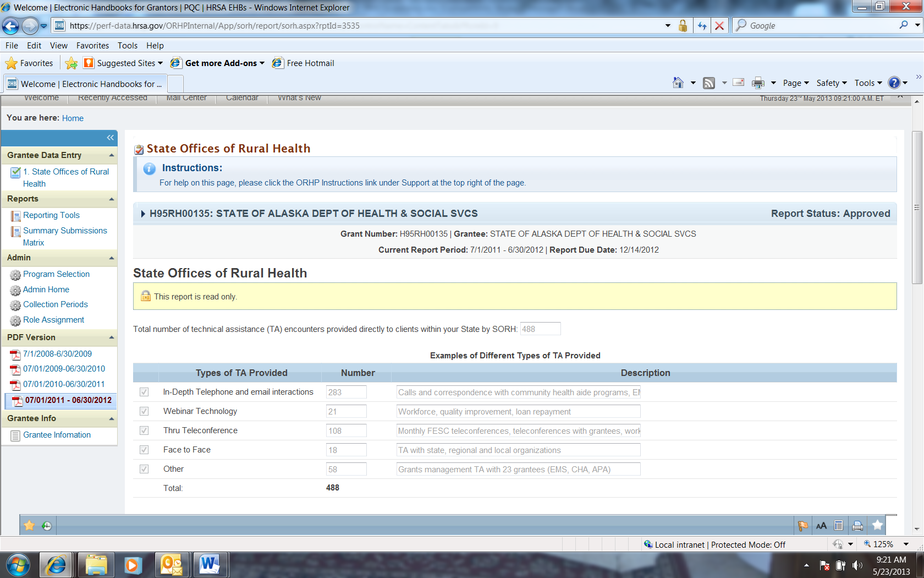Open Microsoft Word from the taskbar
This screenshot has height=578, width=924.
click(209, 565)
